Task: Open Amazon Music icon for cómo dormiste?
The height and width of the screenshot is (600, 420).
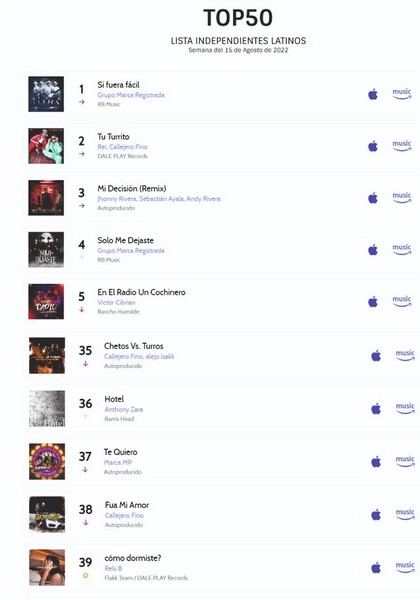Action: [x=405, y=567]
